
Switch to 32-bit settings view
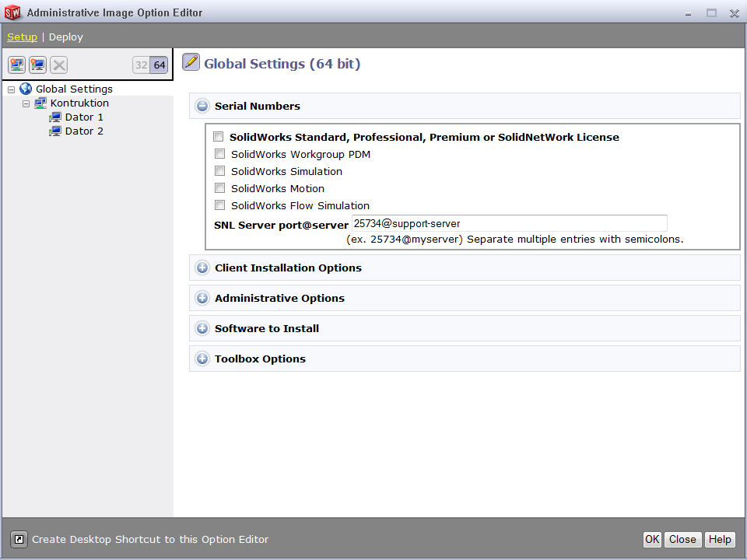pos(141,65)
